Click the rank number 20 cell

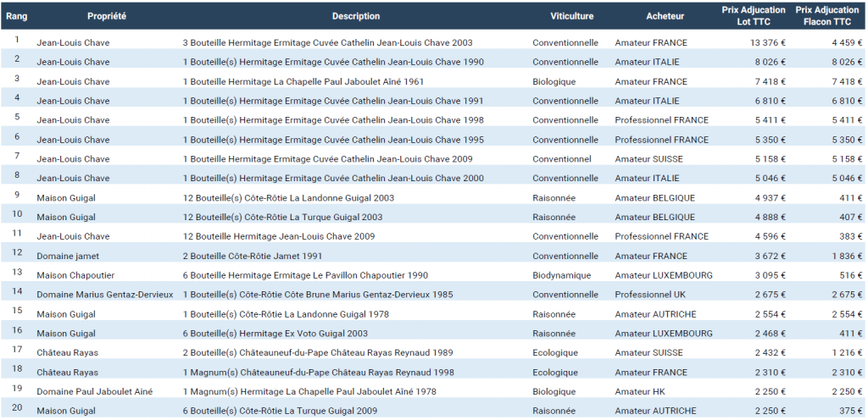click(x=17, y=408)
